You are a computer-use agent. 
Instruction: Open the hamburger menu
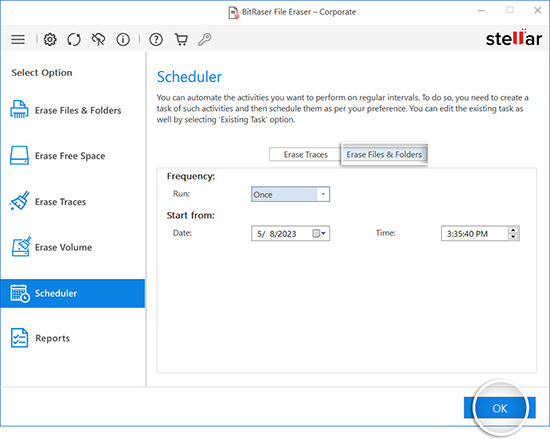[18, 39]
